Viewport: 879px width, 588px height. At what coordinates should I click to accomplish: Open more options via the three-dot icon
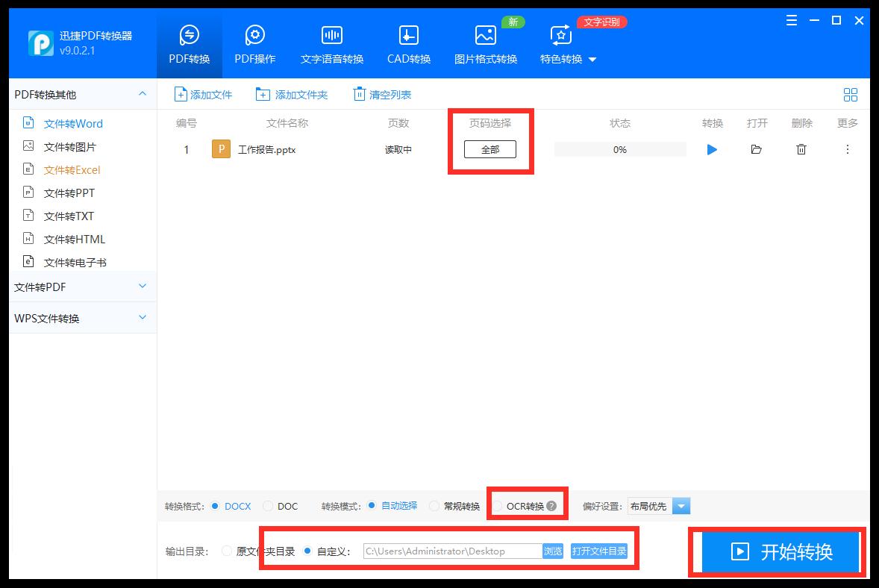847,149
